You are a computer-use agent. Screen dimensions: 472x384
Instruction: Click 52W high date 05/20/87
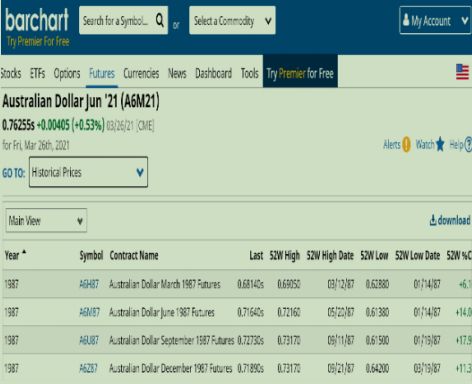[341, 312]
